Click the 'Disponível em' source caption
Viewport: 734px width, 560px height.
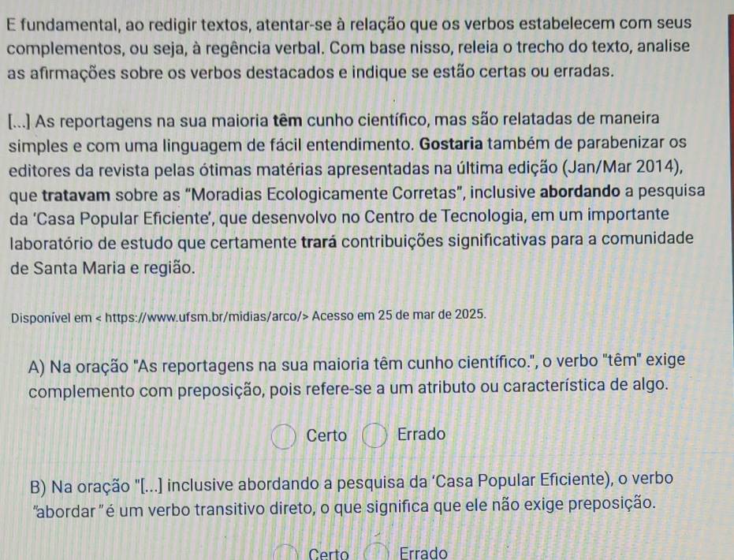tap(51, 318)
